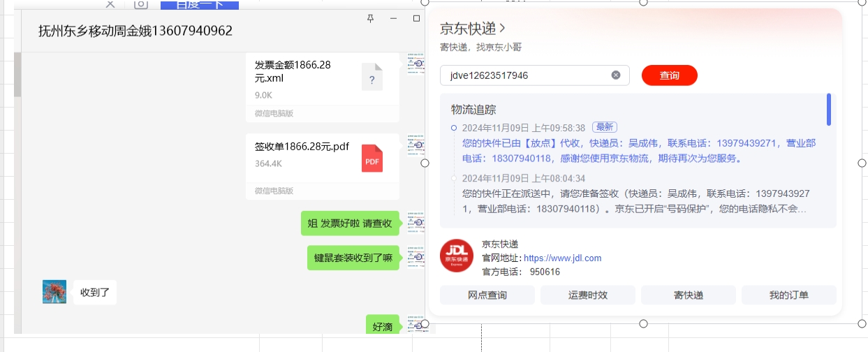Screen dimensions: 868x352
Task: Clear the tracking number with the X icon
Action: (616, 75)
